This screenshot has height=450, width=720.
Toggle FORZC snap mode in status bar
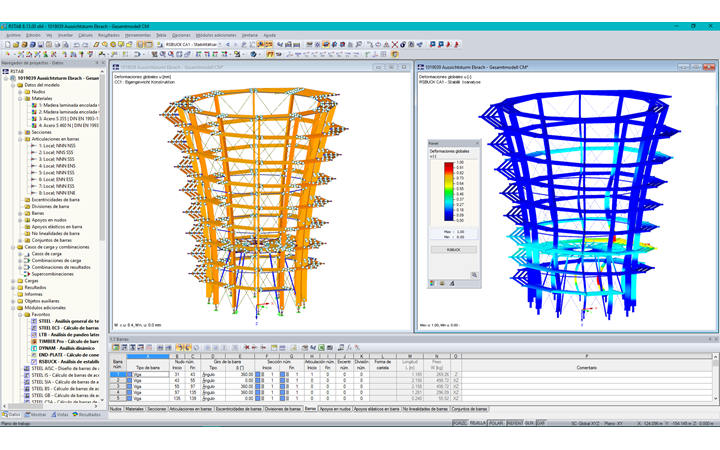[460, 423]
